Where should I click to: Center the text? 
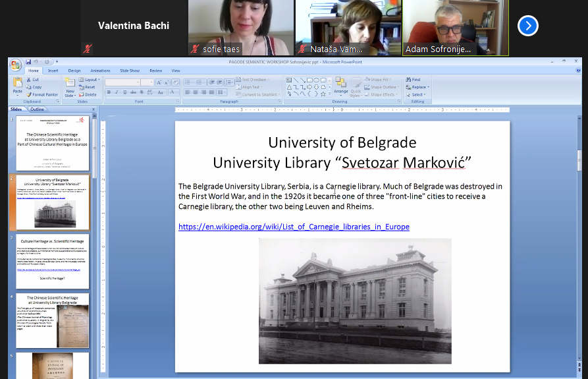coord(196,92)
